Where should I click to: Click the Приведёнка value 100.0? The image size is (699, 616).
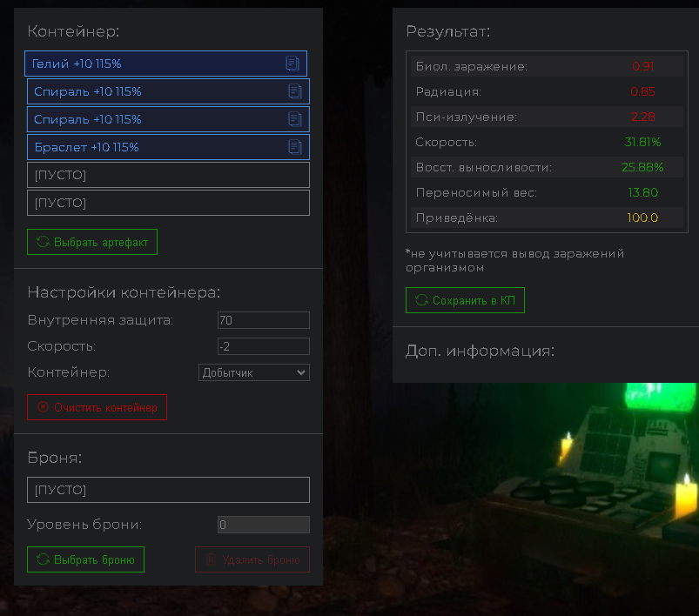(x=642, y=218)
